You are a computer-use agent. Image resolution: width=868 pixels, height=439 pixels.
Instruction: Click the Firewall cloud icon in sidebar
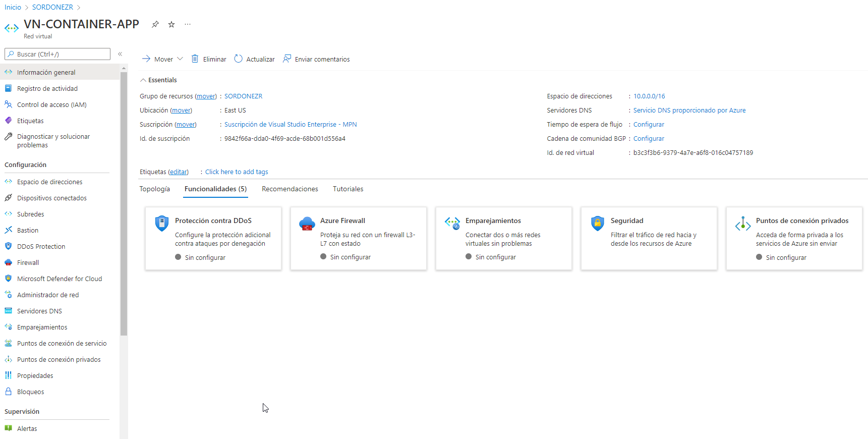8,262
